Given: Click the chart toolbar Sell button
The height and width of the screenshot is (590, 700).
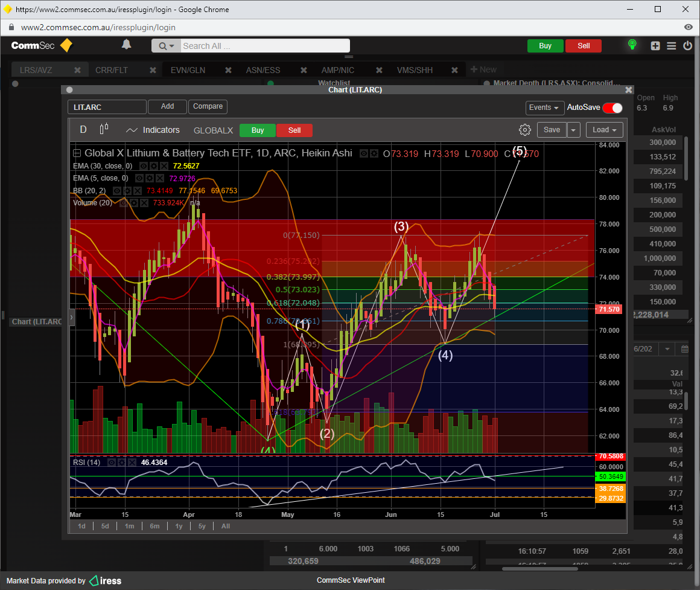Looking at the screenshot, I should [294, 130].
